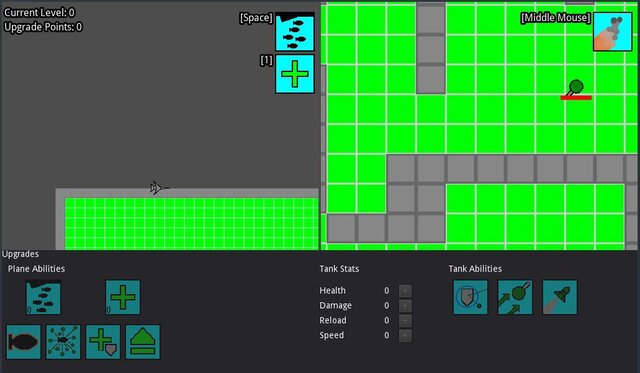Use the heal ability labeled 1
This screenshot has width=640, height=373.
[x=295, y=74]
